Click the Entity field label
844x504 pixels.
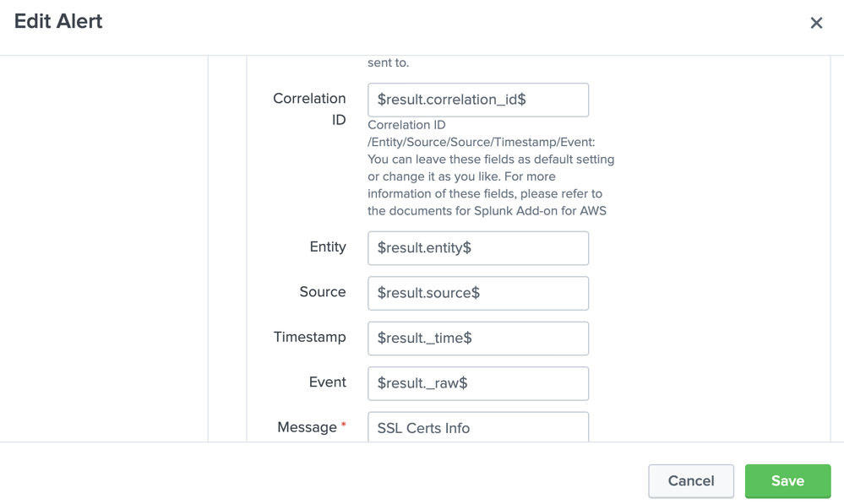pos(328,247)
